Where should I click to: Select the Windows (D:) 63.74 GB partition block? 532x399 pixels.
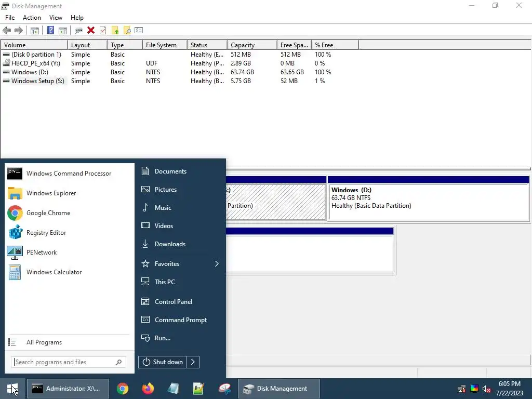(429, 202)
